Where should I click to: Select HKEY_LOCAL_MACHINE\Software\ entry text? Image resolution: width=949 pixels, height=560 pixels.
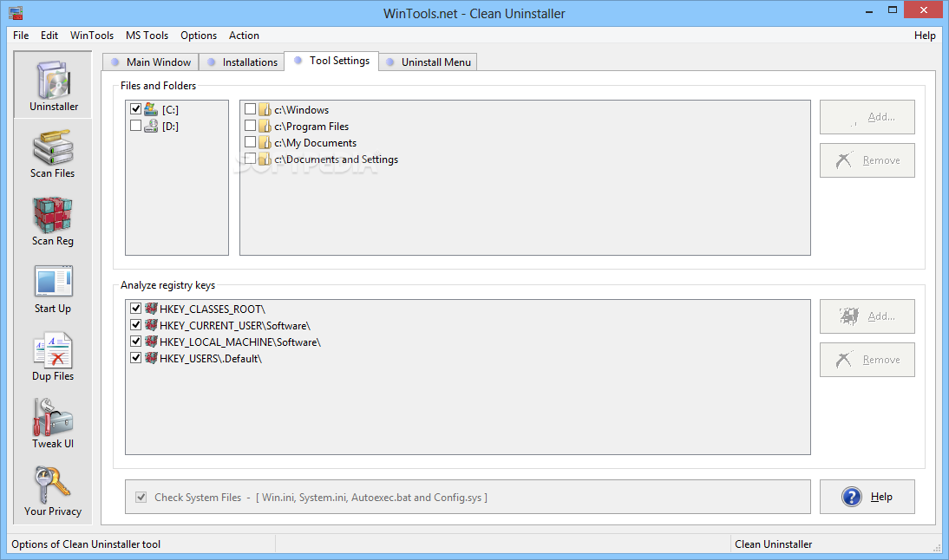click(x=240, y=342)
